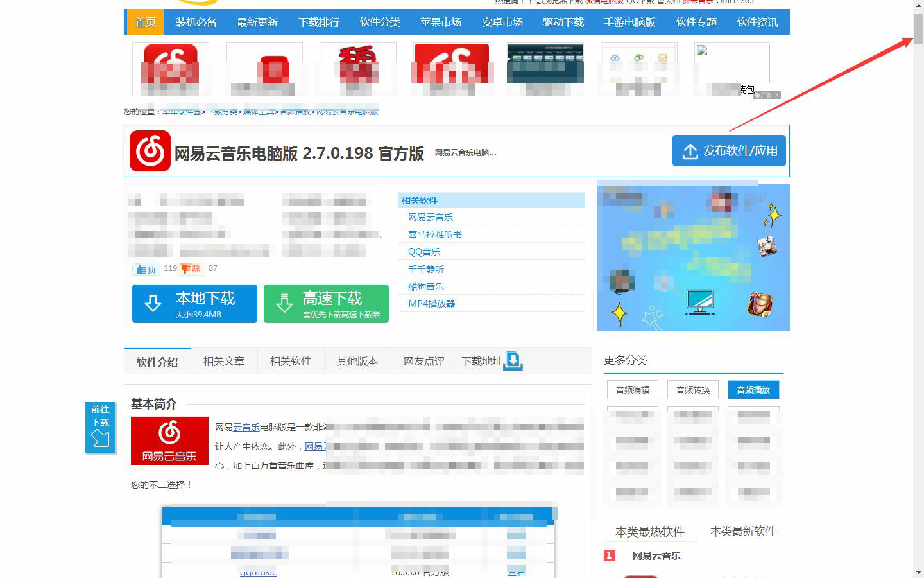The width and height of the screenshot is (924, 578).
Task: Click the 下载地址 tab with download icon
Action: (492, 362)
